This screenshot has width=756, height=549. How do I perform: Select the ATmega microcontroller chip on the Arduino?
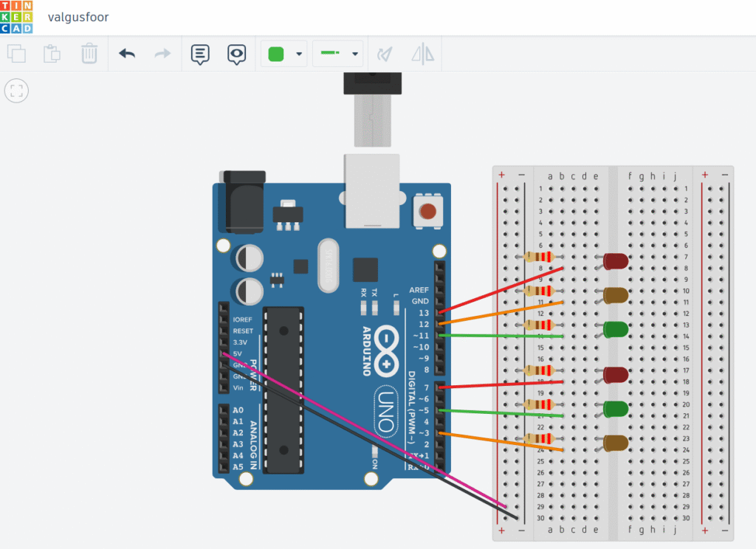[283, 390]
